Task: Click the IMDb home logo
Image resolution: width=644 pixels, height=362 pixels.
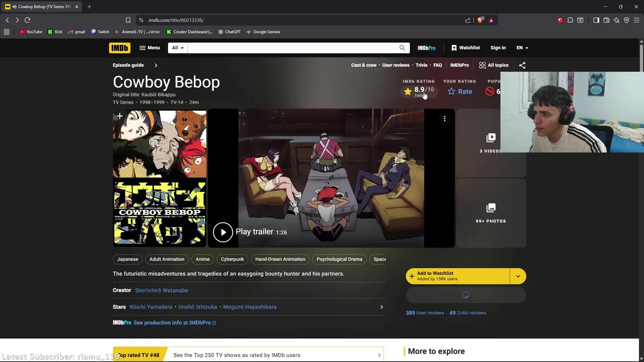Action: click(x=120, y=48)
